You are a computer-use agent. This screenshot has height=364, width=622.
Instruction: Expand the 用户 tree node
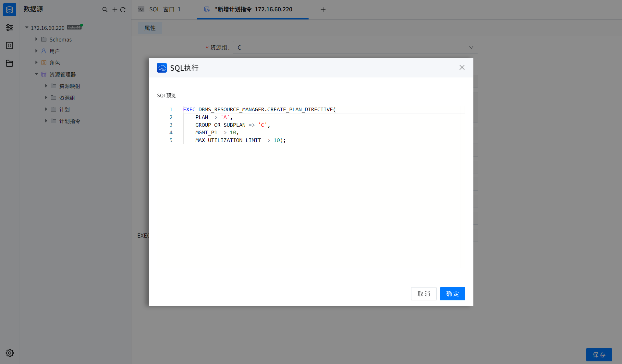pyautogui.click(x=36, y=51)
